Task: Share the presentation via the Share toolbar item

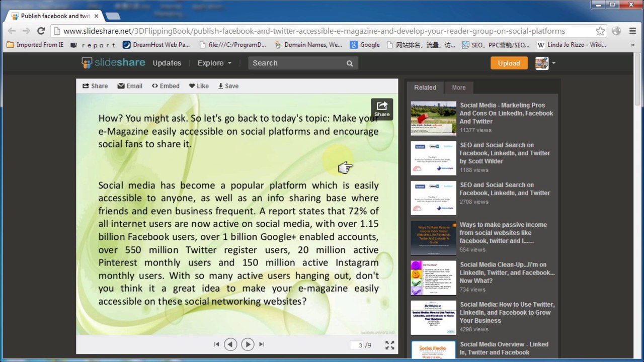Action: tap(95, 86)
